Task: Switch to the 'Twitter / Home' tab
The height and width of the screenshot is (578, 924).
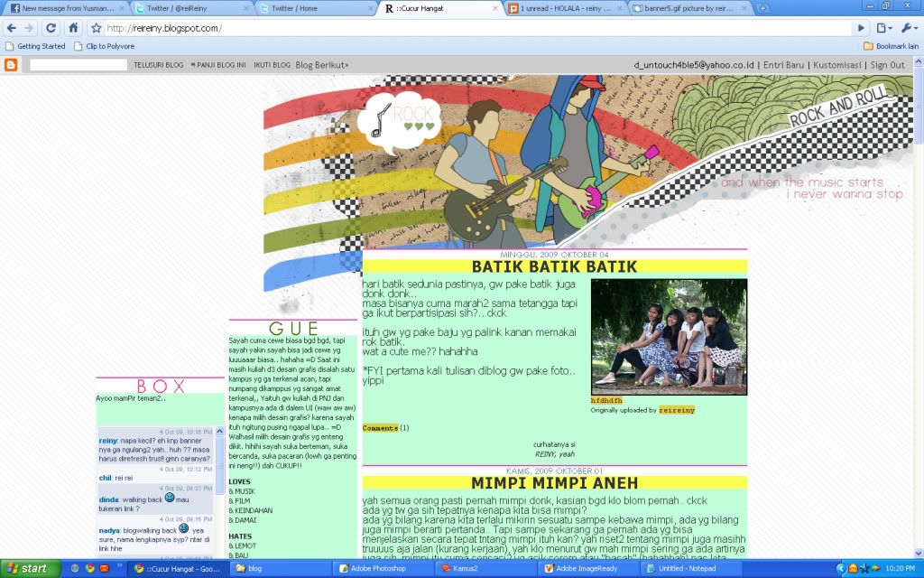Action: coord(309,8)
